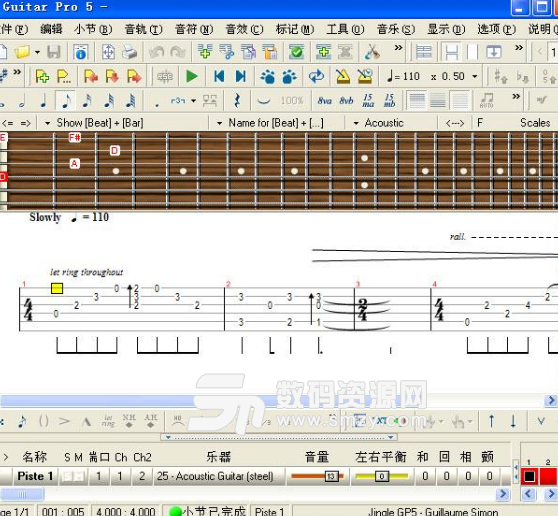Click the scissors cut icon
558x516 pixels.
point(372,52)
